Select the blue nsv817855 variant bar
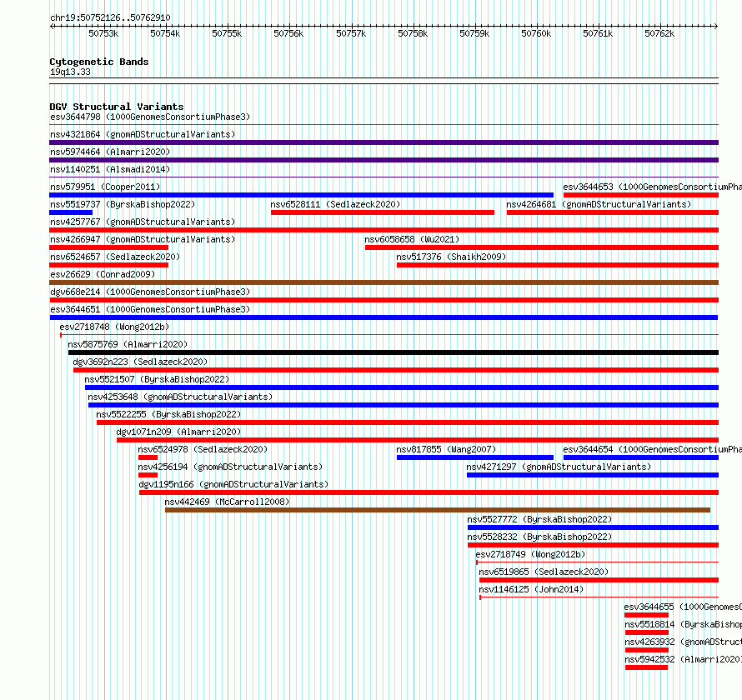The width and height of the screenshot is (742, 700). [475, 457]
